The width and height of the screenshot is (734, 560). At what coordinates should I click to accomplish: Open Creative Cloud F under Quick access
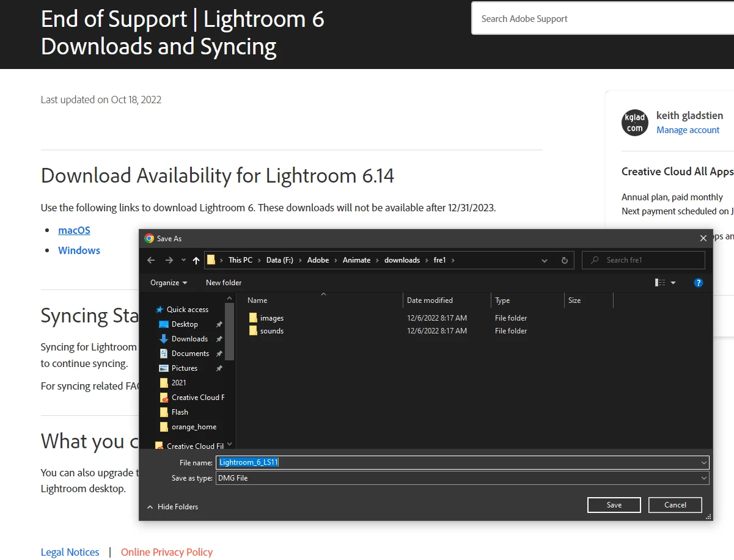(x=192, y=398)
